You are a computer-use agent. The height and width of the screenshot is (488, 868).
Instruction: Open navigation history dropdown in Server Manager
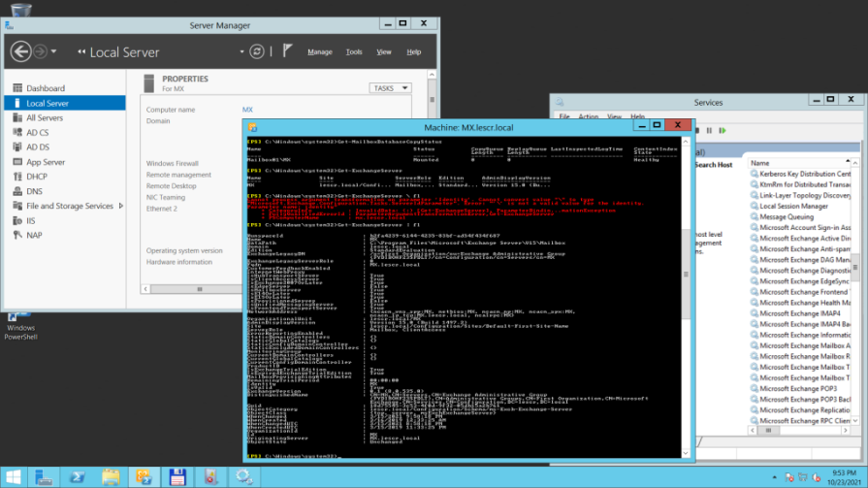[x=53, y=51]
